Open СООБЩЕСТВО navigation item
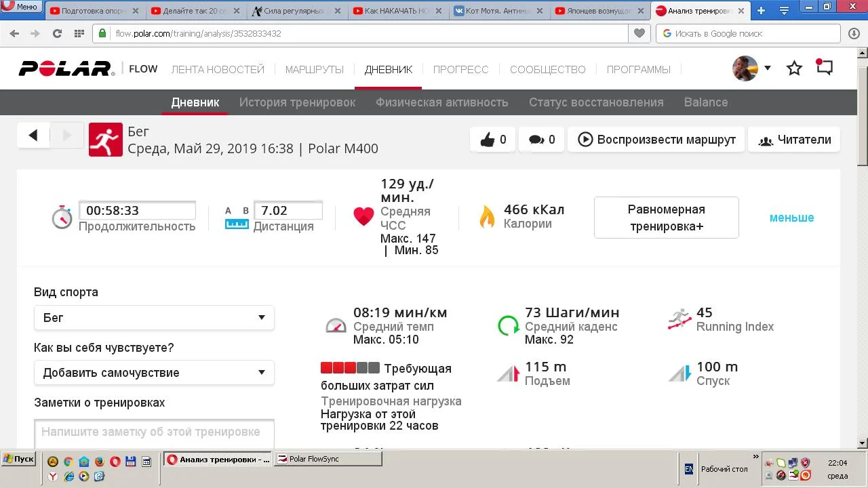 point(547,69)
